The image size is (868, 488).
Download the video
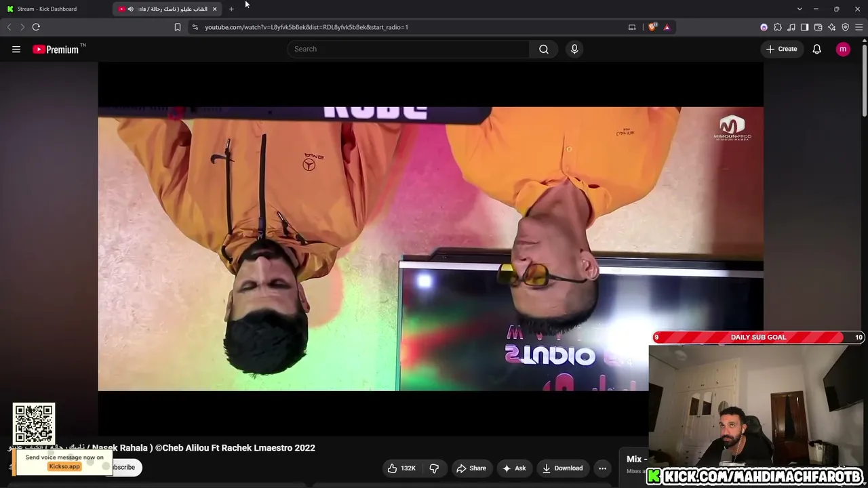click(x=562, y=468)
